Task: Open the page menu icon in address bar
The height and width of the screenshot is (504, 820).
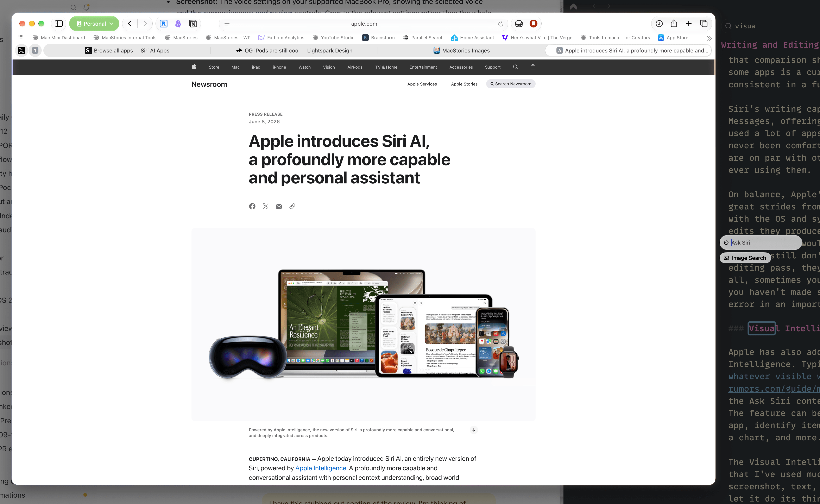Action: click(227, 24)
